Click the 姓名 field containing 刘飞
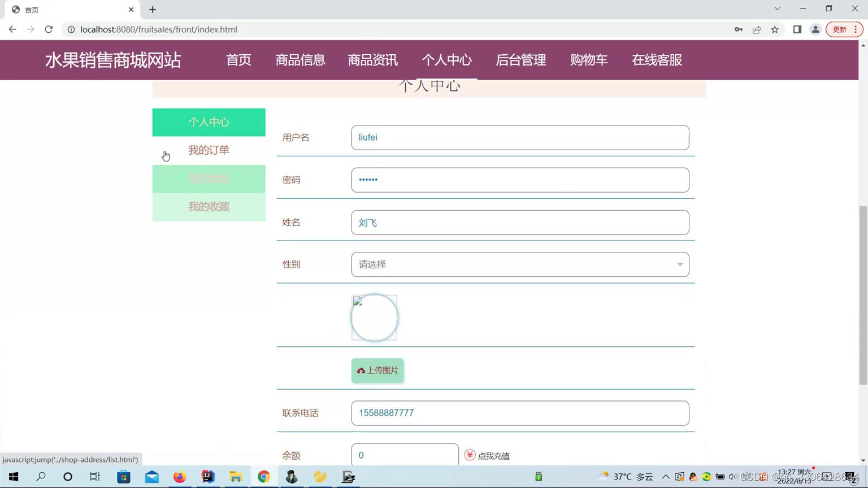Screen dimensions: 868x488 tap(520, 223)
